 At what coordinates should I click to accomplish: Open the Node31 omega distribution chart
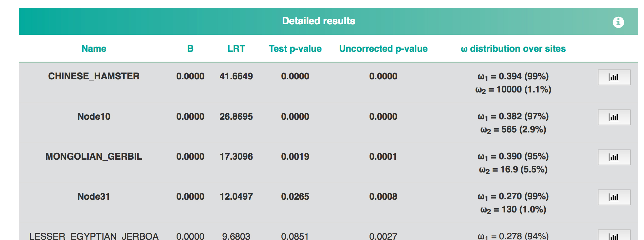[x=614, y=197]
